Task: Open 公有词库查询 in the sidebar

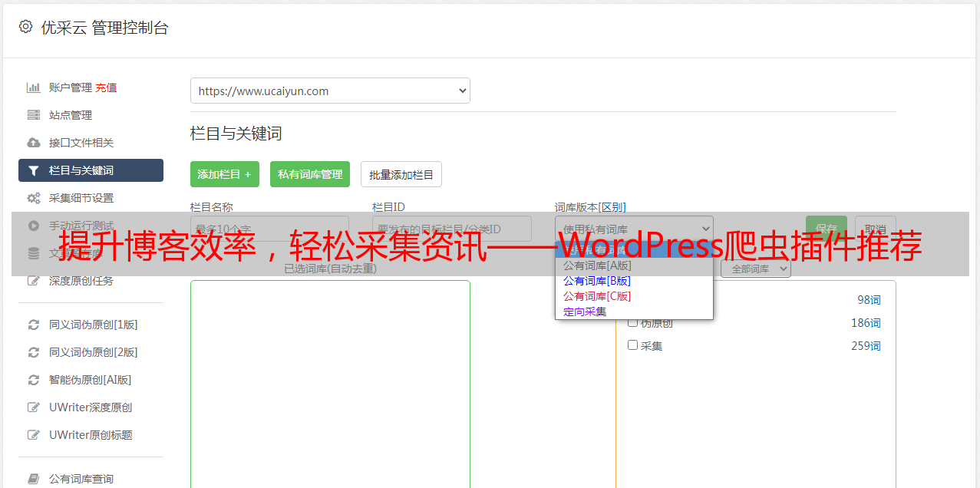Action: [81, 479]
